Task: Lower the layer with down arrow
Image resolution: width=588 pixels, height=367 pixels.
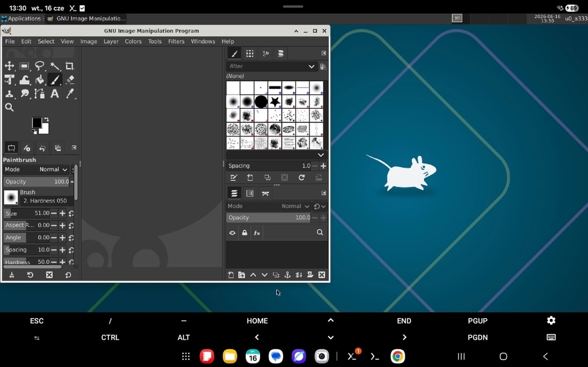Action: click(x=265, y=275)
